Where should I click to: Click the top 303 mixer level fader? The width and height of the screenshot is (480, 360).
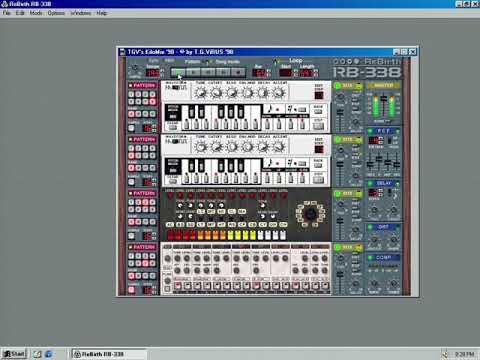pyautogui.click(x=340, y=113)
